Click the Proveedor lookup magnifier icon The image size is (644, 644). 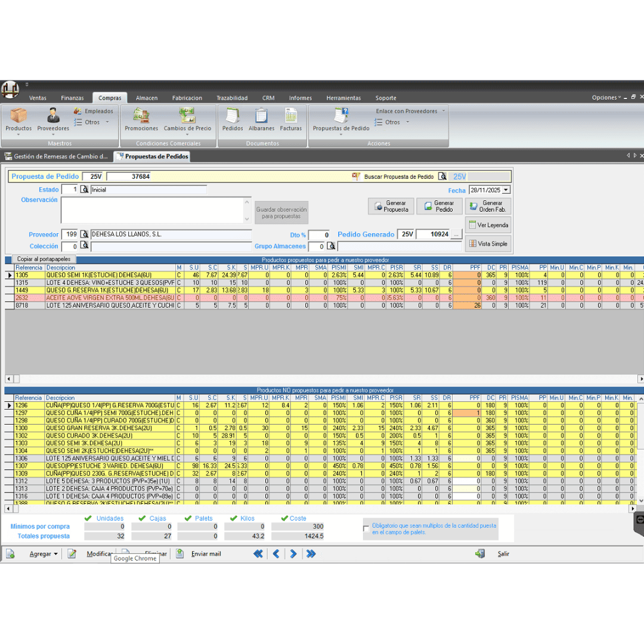tap(84, 234)
